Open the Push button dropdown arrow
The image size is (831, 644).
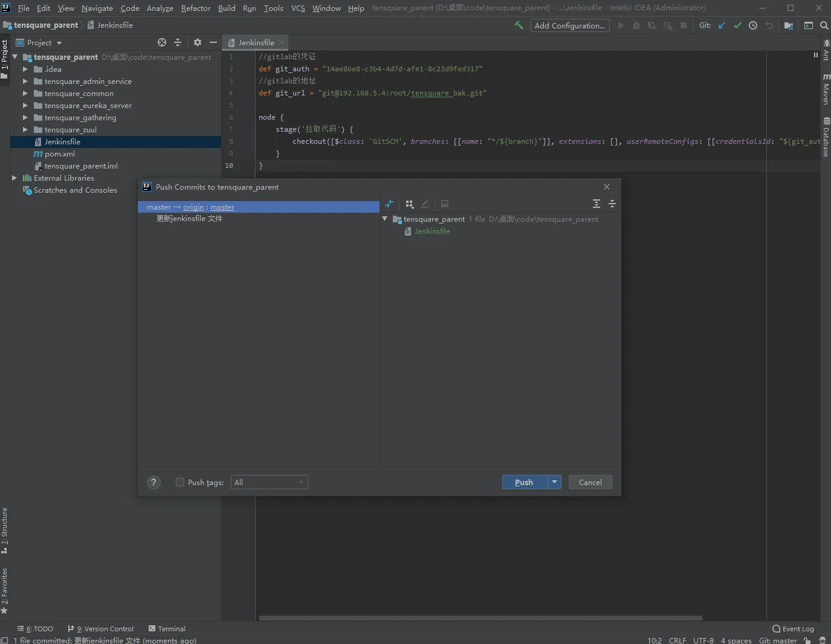[x=554, y=482]
